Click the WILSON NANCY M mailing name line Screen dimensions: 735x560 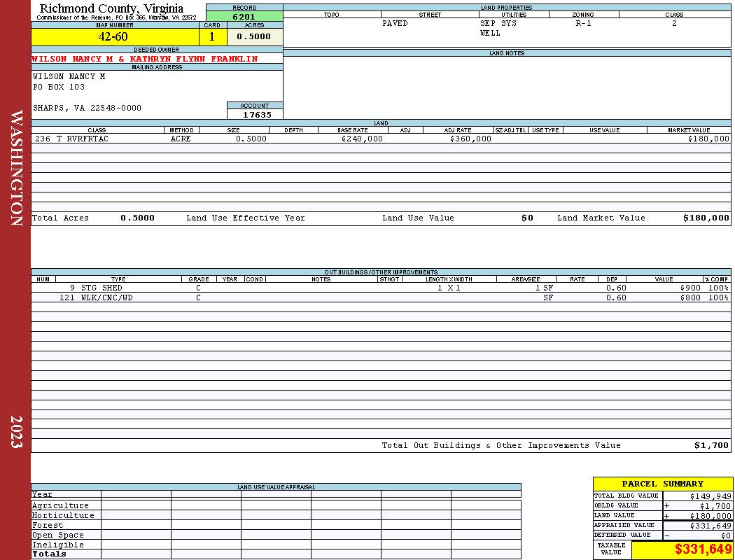click(x=69, y=76)
